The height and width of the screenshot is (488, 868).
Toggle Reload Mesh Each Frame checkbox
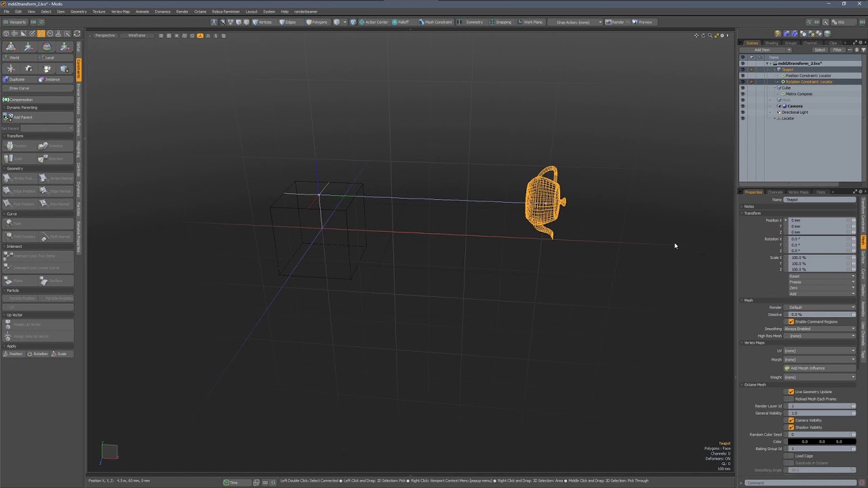(x=791, y=399)
